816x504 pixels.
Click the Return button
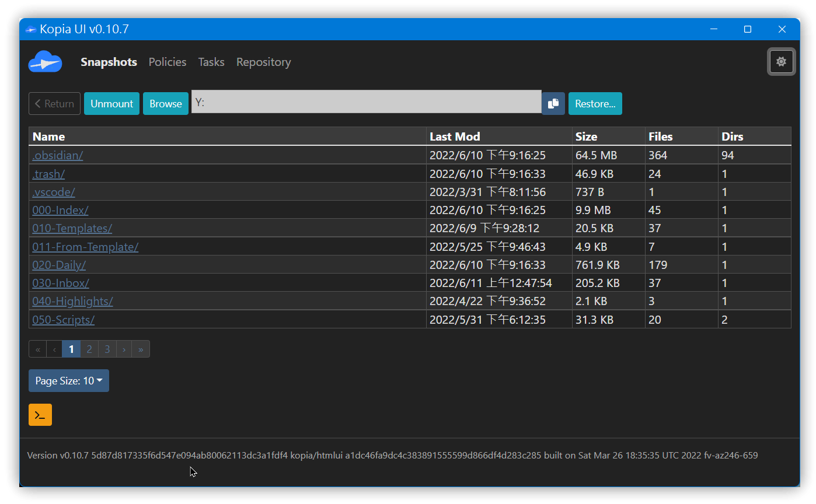[x=54, y=103]
